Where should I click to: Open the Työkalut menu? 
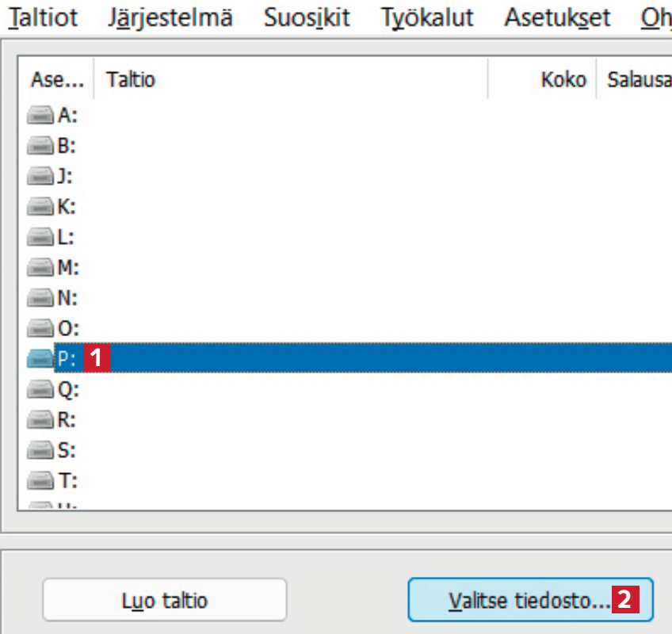pos(427,17)
